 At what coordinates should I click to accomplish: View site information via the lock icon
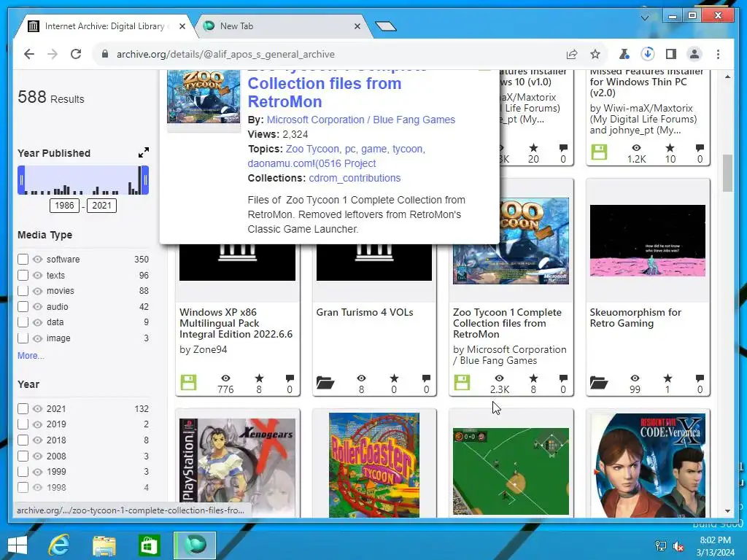coord(105,54)
